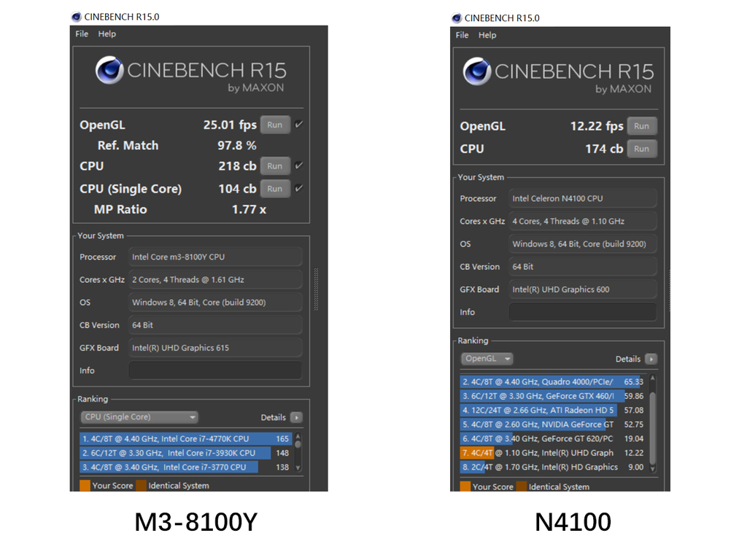This screenshot has height=560, width=747.
Task: Open the File menu in the m3-8100Y window
Action: (82, 34)
